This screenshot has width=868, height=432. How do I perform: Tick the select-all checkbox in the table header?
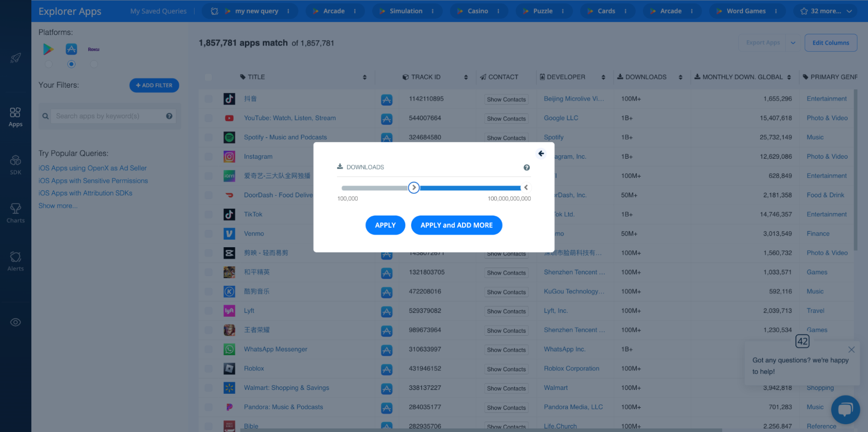[x=208, y=77]
